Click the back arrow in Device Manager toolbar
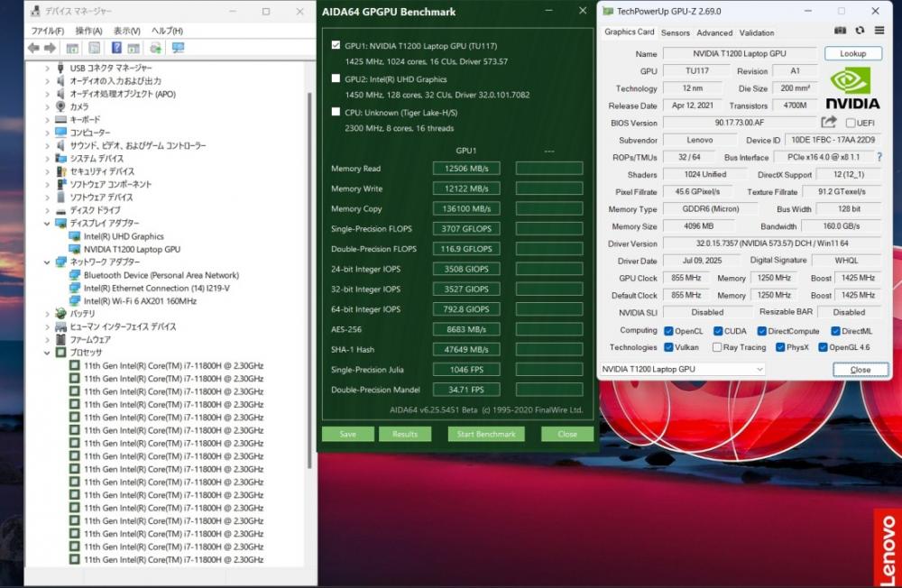This screenshot has height=588, width=902. 33,48
